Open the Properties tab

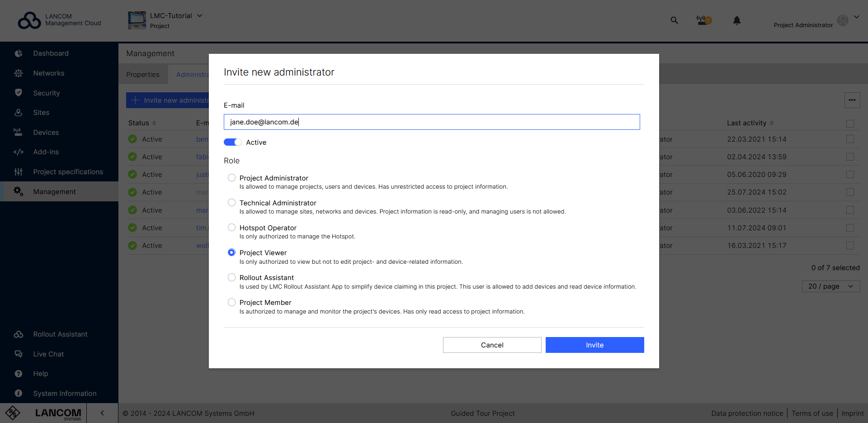143,75
